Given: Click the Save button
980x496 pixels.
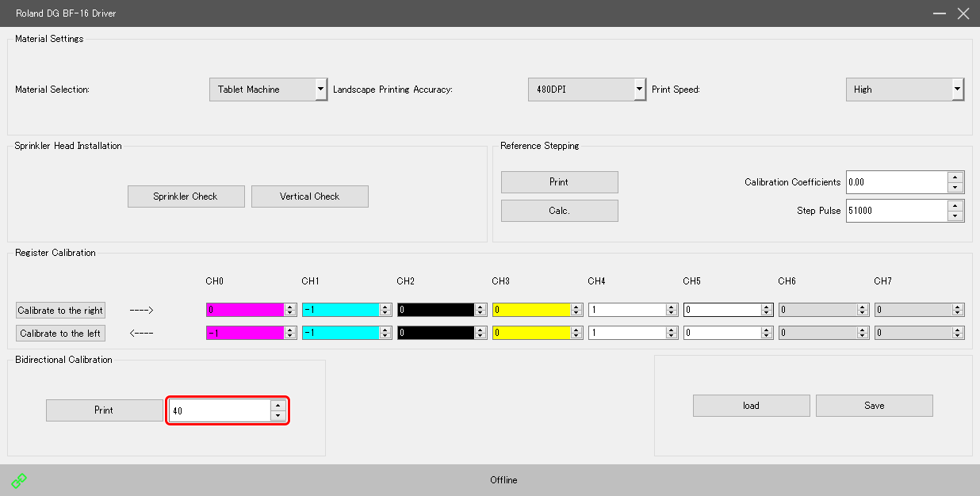Looking at the screenshot, I should click(874, 406).
